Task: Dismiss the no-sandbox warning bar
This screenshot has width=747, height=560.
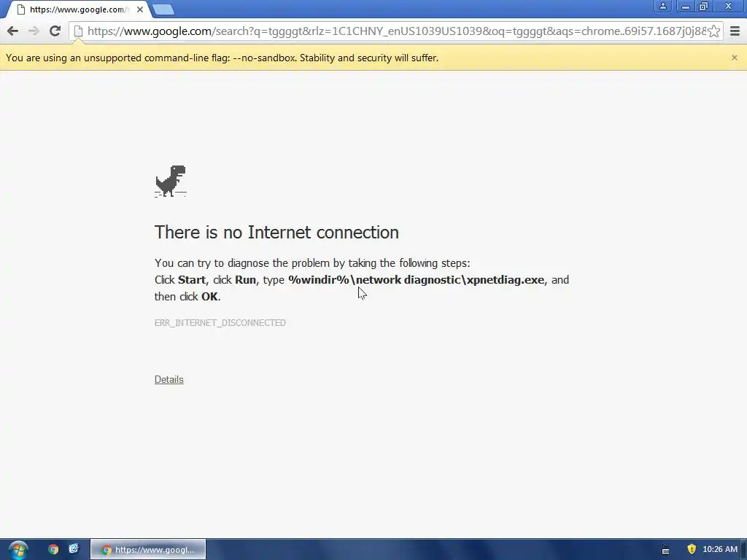Action: point(734,58)
